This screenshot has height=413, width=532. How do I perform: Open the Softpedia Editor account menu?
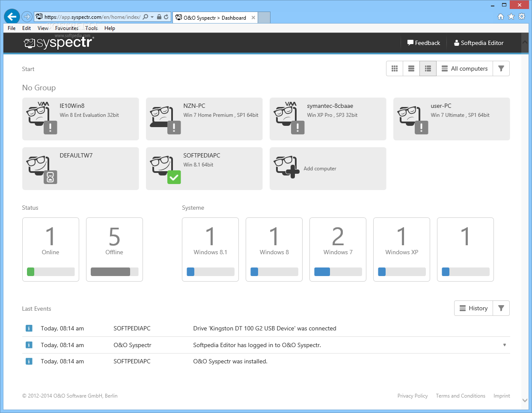[x=479, y=43]
